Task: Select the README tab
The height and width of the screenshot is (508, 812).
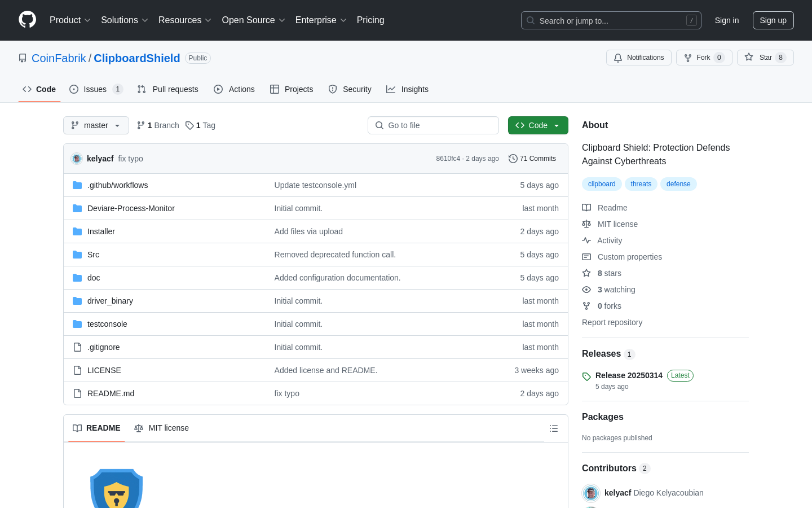Action: click(96, 428)
